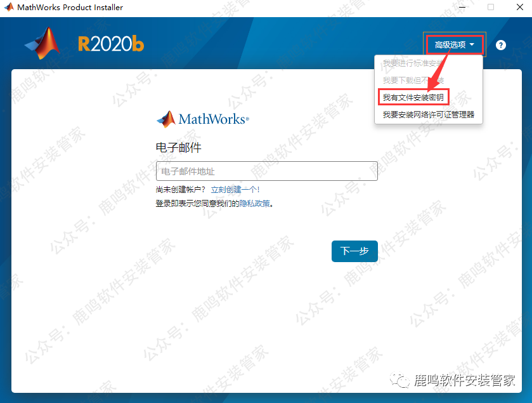This screenshot has height=403, width=532.
Task: Click the 电子邮件 heading text
Action: coord(178,147)
